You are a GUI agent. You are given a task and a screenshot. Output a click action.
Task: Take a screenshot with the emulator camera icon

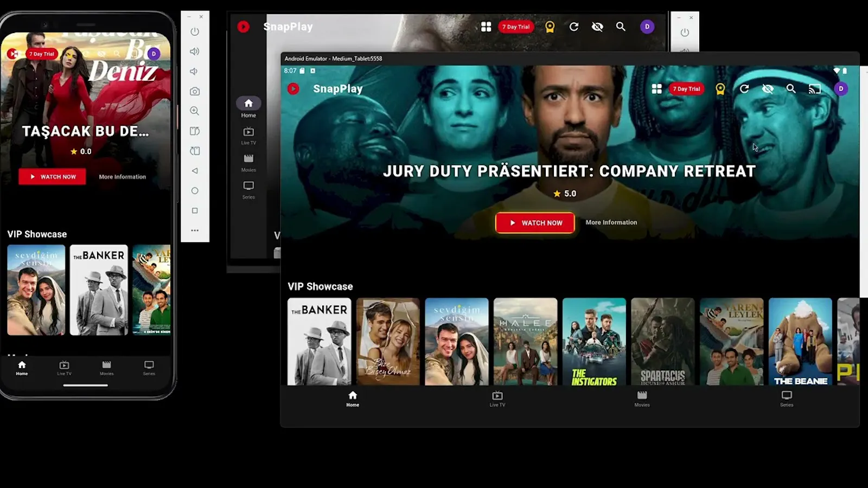[x=195, y=91]
